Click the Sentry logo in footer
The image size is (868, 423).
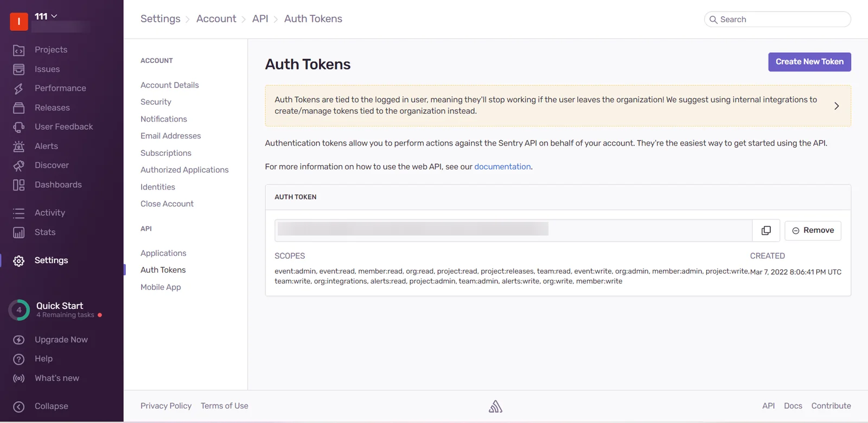click(x=495, y=406)
